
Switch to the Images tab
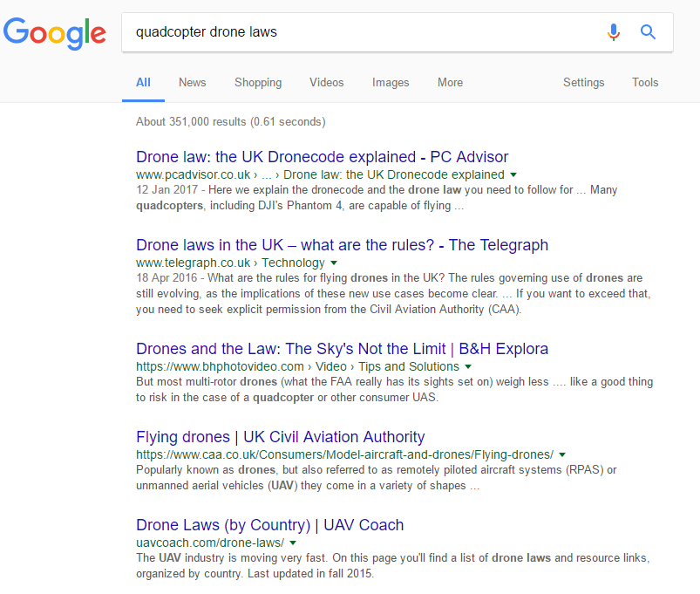(x=391, y=83)
